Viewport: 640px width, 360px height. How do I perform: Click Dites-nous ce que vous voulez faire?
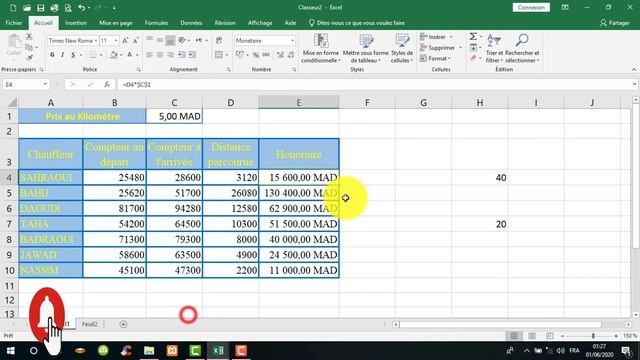click(x=356, y=23)
